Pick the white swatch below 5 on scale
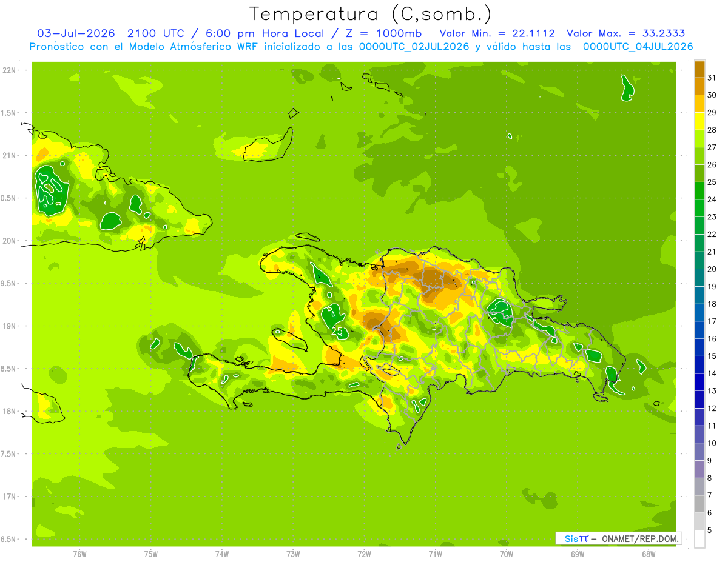728x562 pixels. pos(699,538)
